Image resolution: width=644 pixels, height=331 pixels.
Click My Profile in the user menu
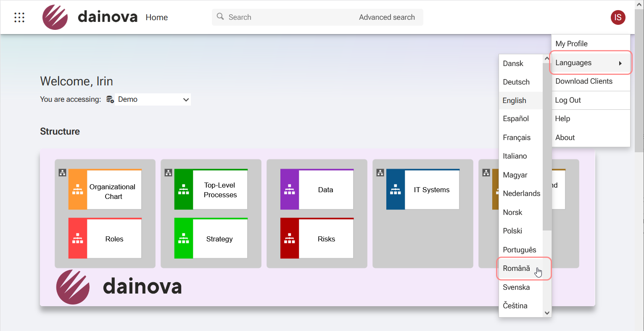(x=571, y=43)
